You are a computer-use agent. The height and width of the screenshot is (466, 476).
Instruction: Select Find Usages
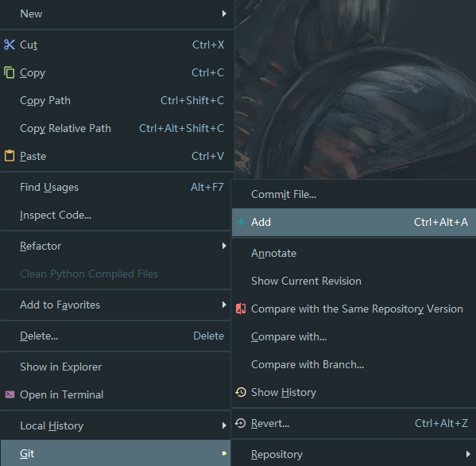pyautogui.click(x=116, y=187)
